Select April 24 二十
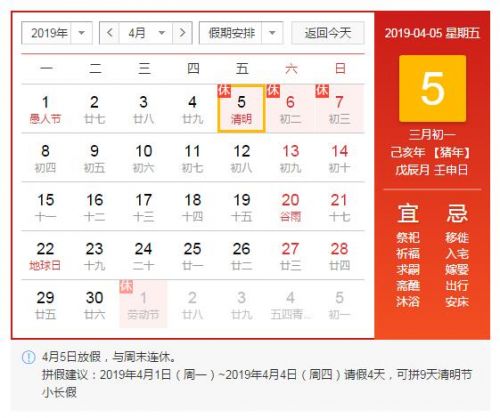 pos(143,256)
